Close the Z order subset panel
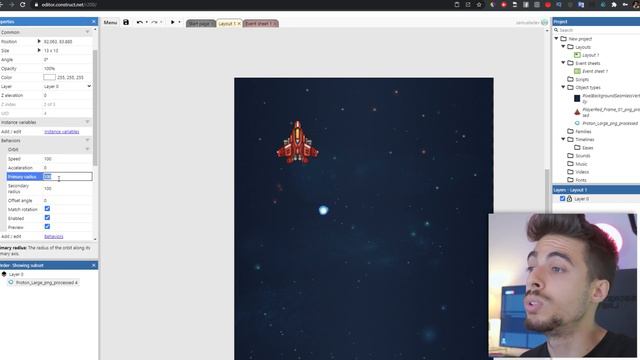 (93, 265)
